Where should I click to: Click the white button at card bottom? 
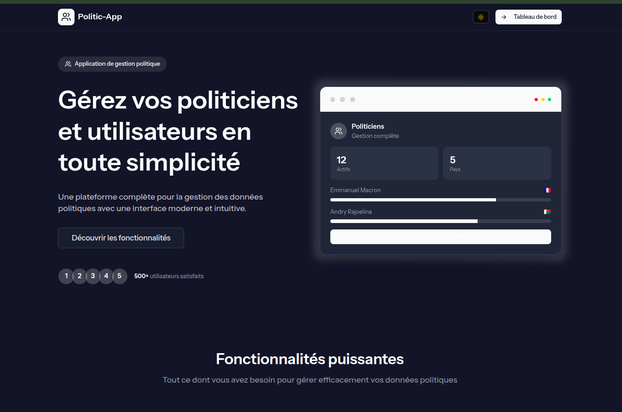(x=440, y=237)
